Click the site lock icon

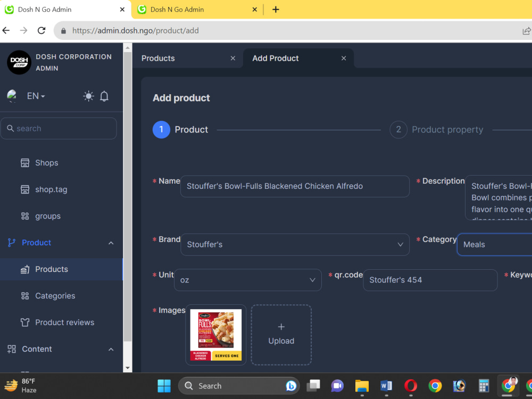63,31
